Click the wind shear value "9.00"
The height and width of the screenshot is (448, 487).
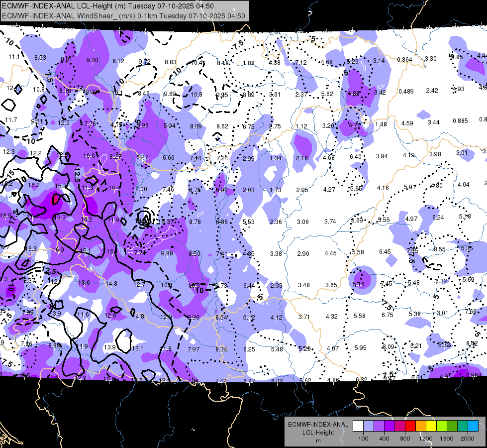[92, 60]
